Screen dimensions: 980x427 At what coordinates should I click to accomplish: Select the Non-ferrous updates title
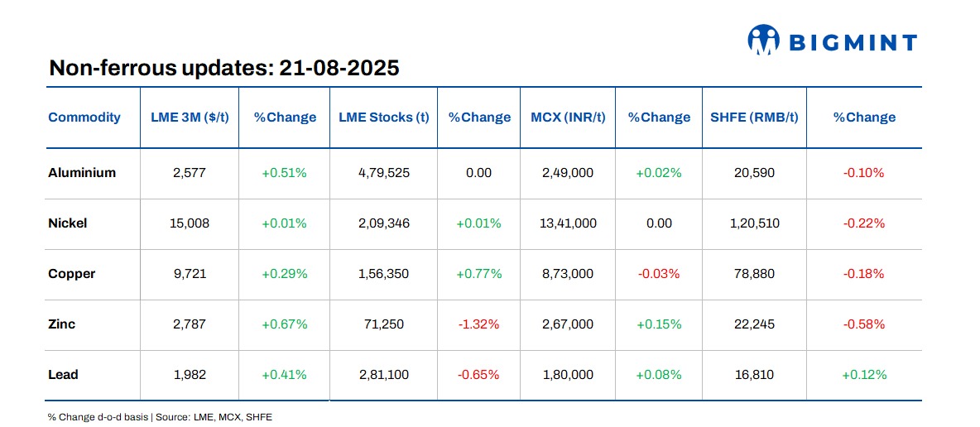[x=224, y=68]
